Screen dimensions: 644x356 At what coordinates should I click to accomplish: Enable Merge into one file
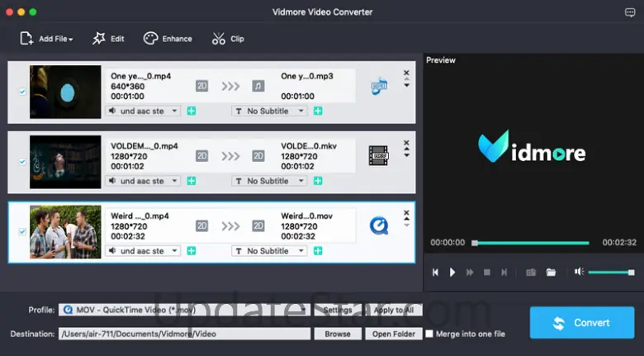(x=429, y=334)
